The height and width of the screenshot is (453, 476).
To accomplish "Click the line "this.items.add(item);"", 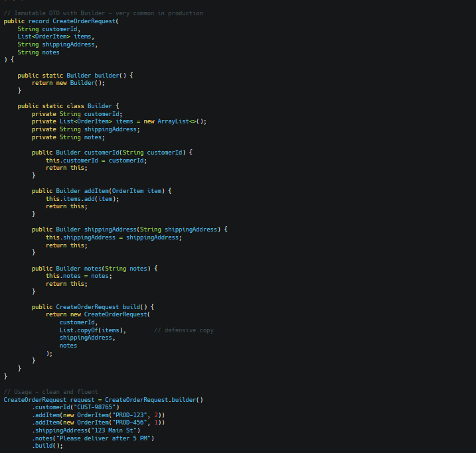I will click(82, 199).
